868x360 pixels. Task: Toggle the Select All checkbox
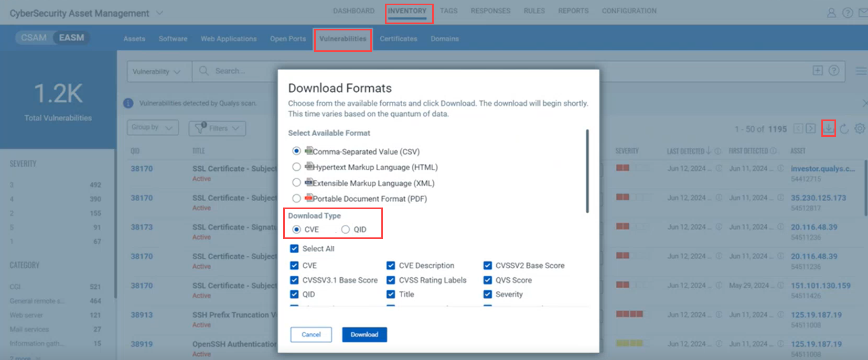pos(294,248)
